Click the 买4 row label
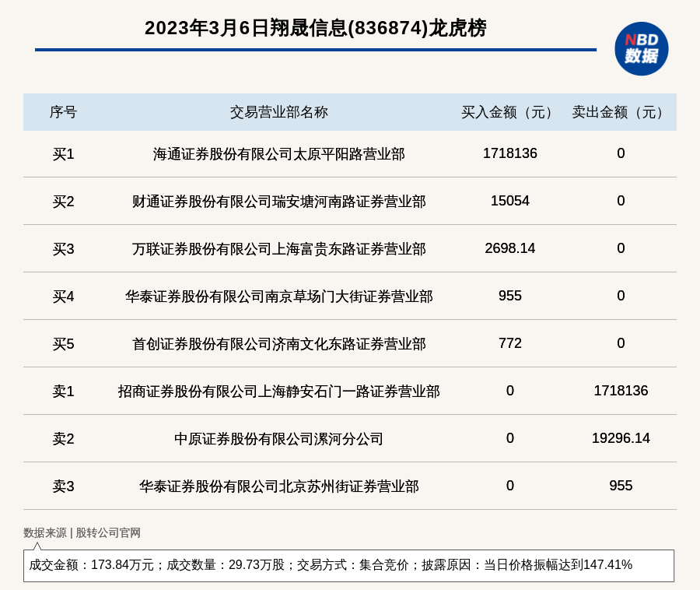This screenshot has width=700, height=590. 64,297
